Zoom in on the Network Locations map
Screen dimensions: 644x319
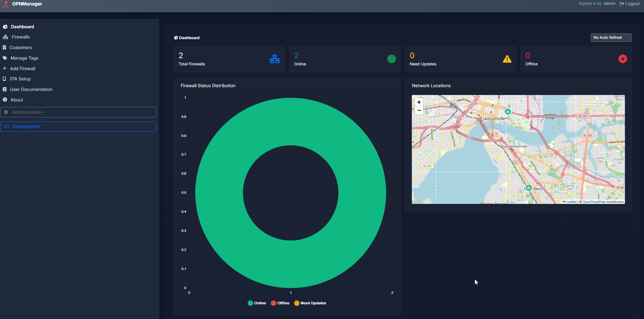[419, 102]
